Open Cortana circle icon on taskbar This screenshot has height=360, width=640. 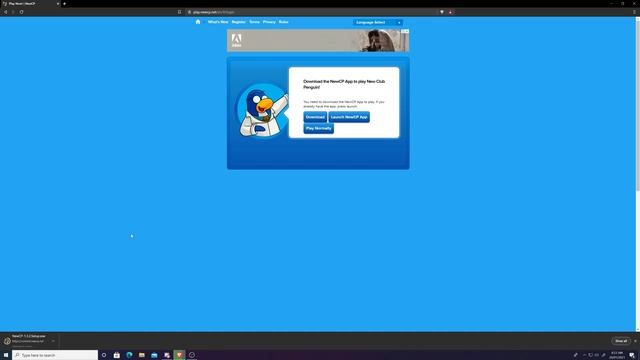(x=104, y=355)
